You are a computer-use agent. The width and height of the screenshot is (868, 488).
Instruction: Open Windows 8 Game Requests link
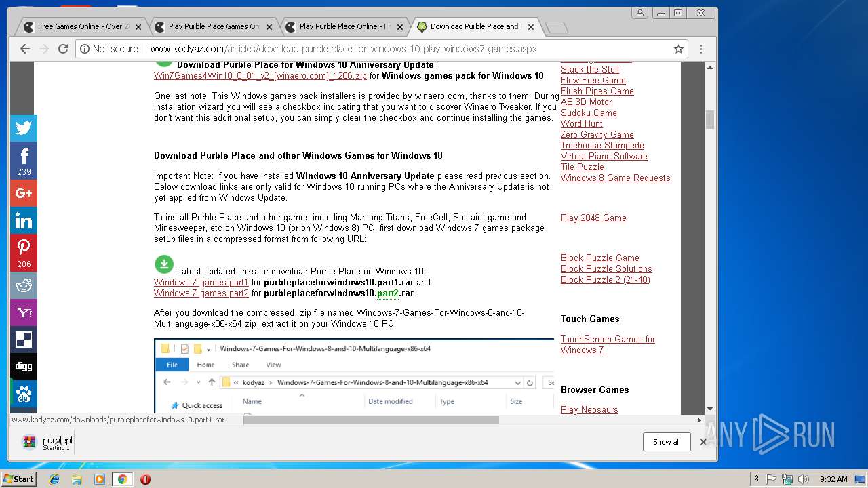click(616, 178)
